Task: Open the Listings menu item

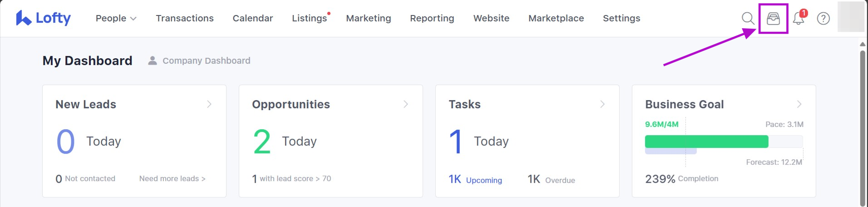Action: click(309, 18)
